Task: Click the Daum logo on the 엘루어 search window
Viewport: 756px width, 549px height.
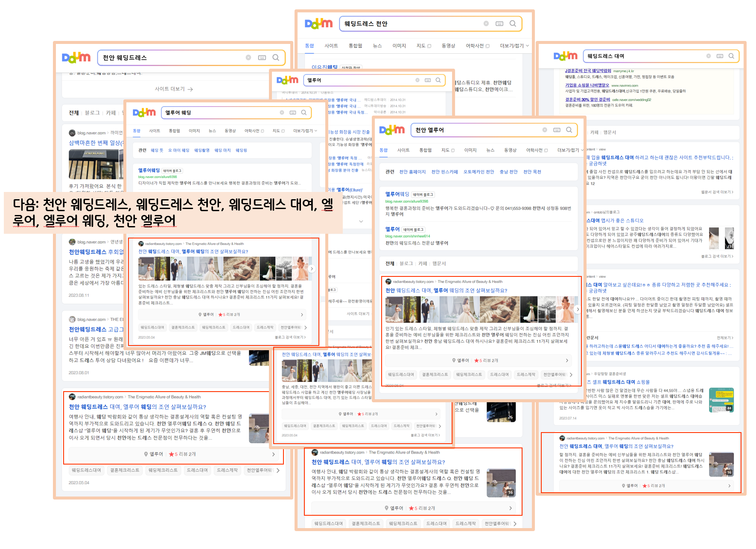Action: [x=288, y=80]
